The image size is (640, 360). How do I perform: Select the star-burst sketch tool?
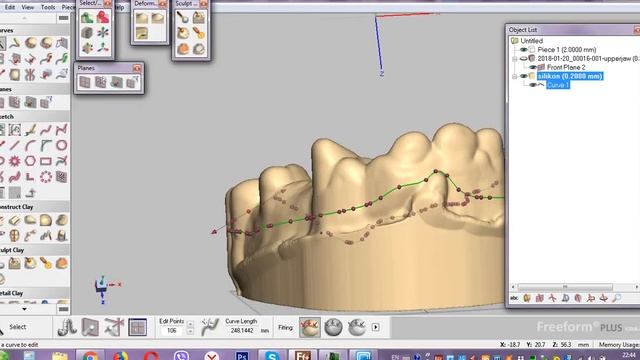[x=15, y=161]
